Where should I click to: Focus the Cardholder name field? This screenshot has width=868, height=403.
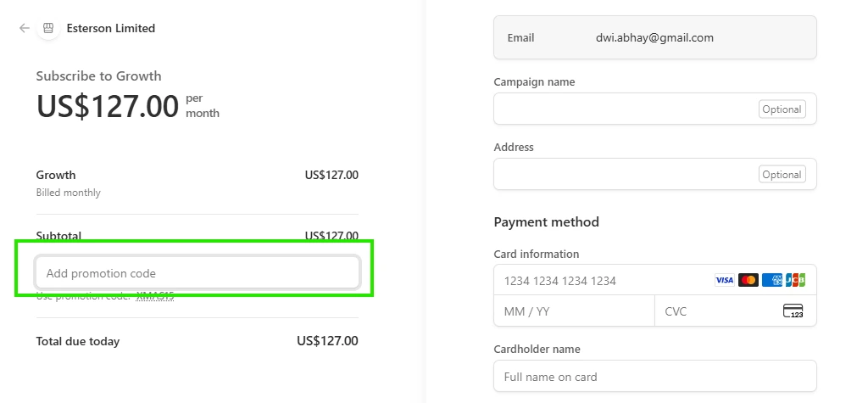[x=654, y=377]
